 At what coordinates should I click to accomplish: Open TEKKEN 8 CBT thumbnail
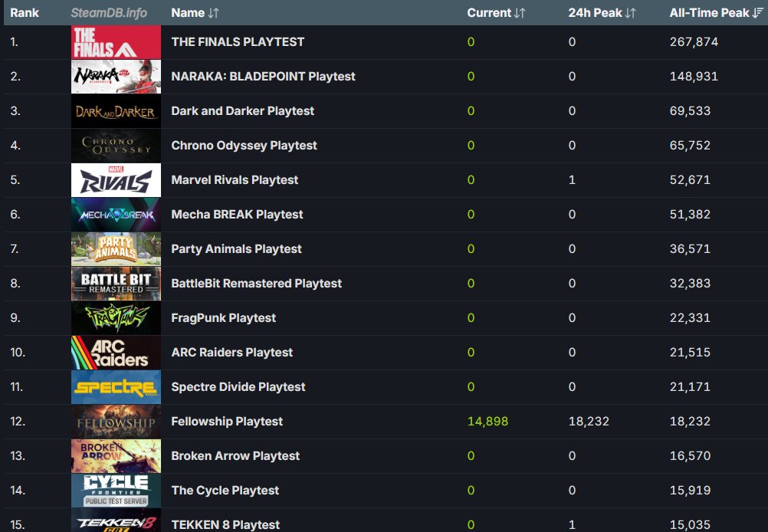[x=116, y=521]
